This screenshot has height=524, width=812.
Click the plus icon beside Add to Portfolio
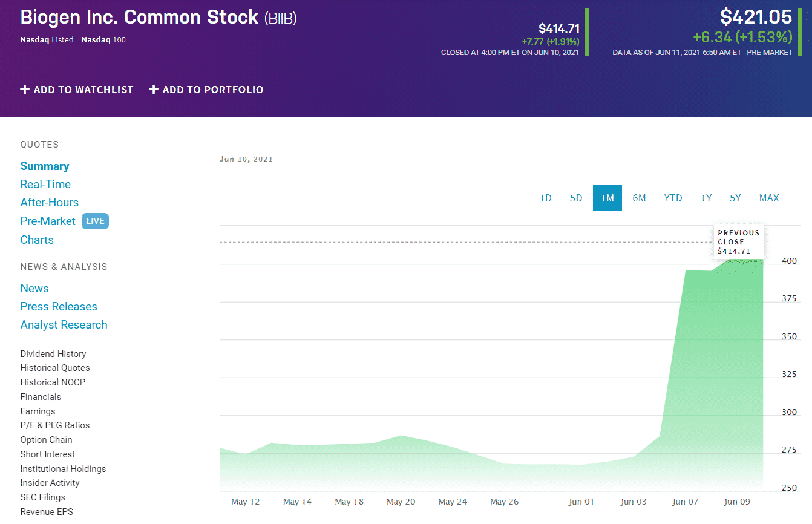coord(154,90)
